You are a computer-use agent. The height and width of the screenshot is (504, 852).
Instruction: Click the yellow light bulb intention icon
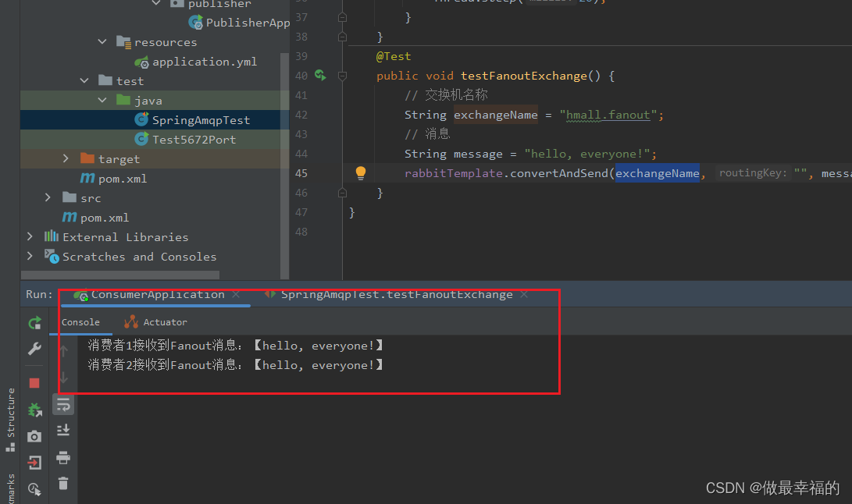[x=361, y=173]
